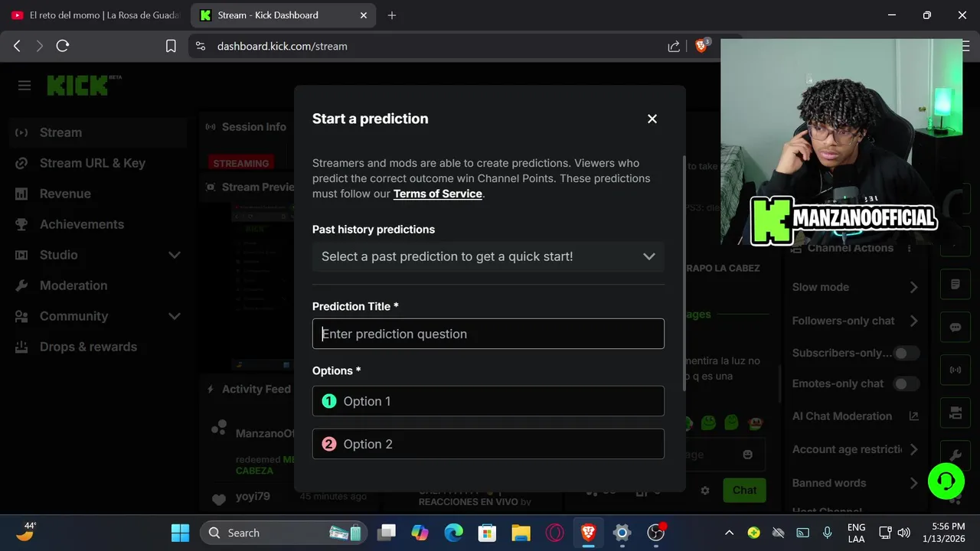Show hidden system tray icons
980x551 pixels.
point(729,533)
